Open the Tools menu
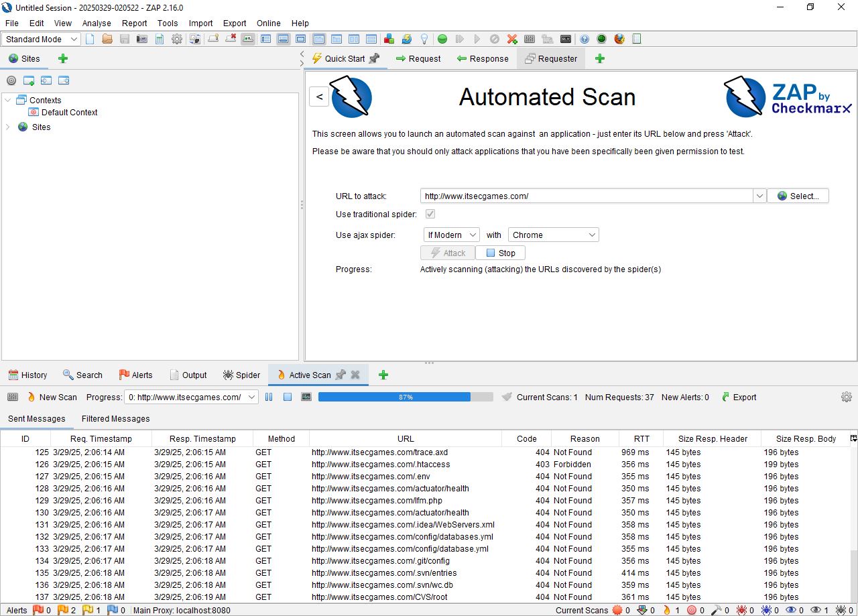Image resolution: width=858 pixels, height=616 pixels. tap(168, 23)
